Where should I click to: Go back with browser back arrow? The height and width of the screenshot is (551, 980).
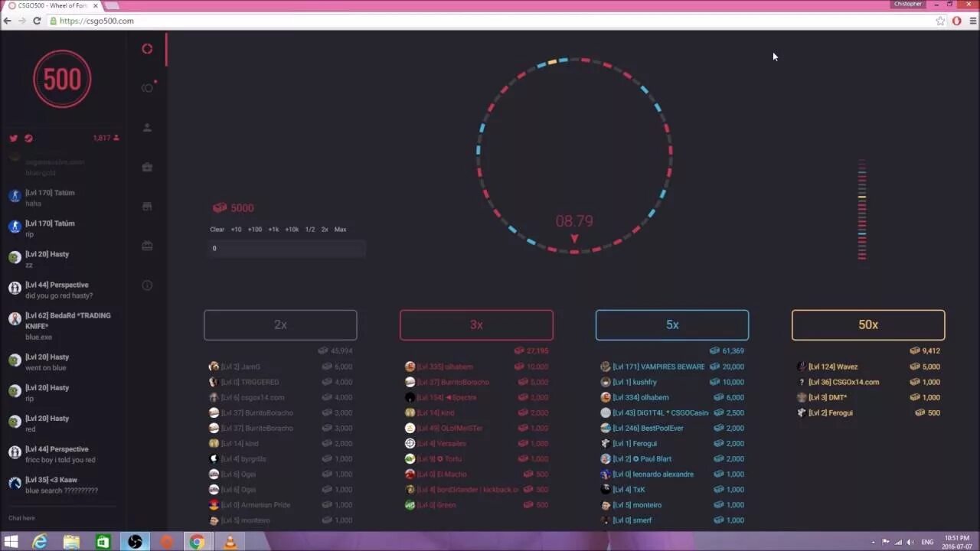coord(8,21)
